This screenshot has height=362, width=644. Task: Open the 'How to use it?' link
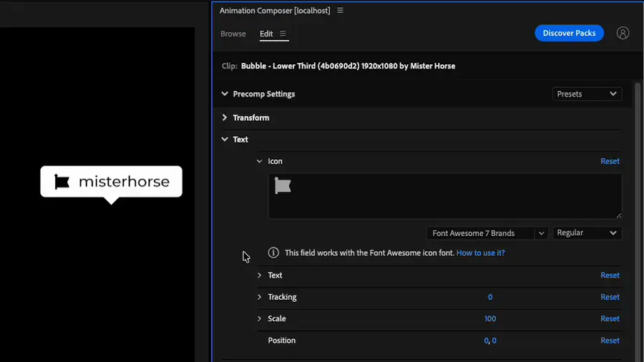coord(481,253)
